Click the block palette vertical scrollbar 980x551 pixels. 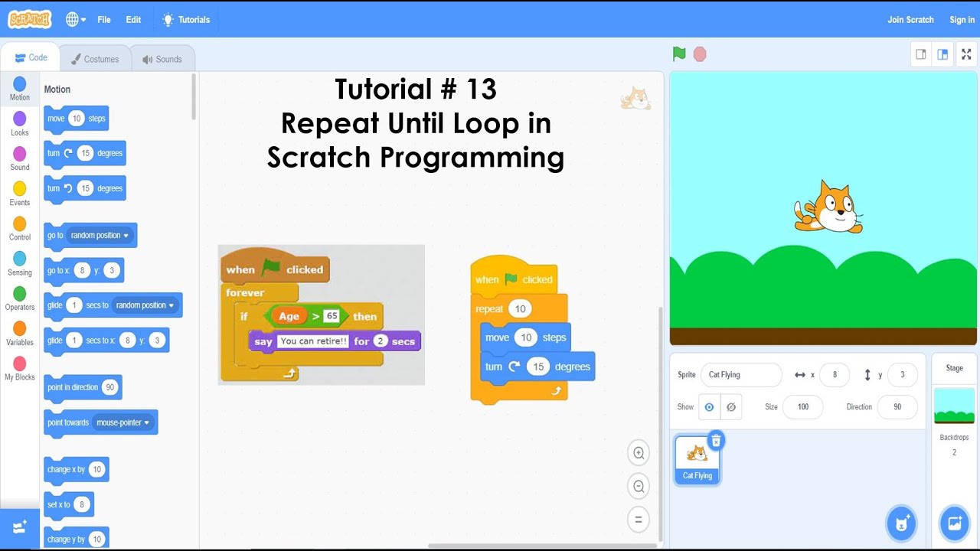(194, 96)
